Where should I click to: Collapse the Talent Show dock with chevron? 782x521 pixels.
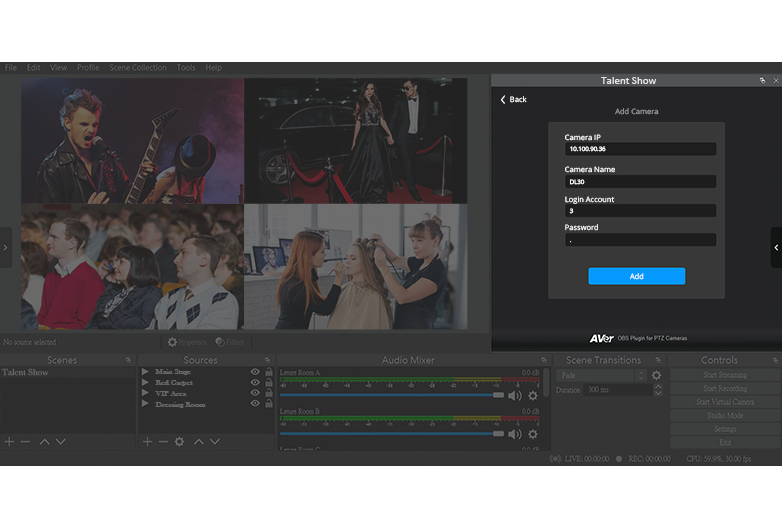click(x=776, y=247)
